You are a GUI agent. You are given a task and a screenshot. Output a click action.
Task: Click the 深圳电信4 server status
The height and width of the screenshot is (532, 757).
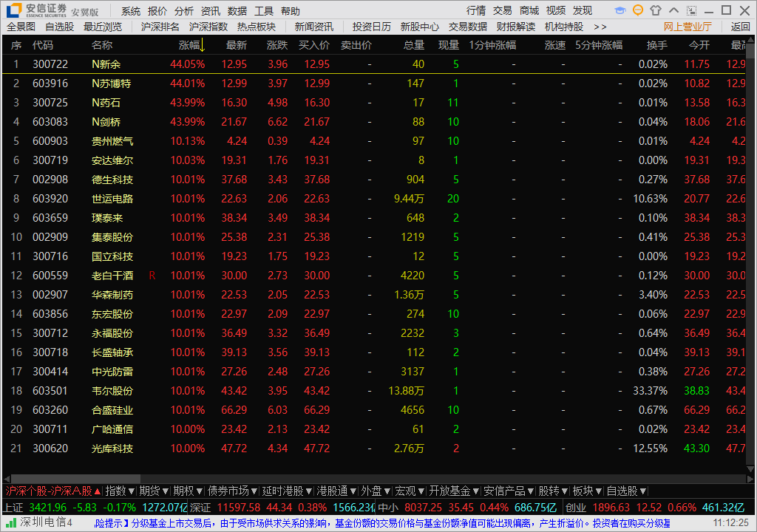[x=46, y=522]
